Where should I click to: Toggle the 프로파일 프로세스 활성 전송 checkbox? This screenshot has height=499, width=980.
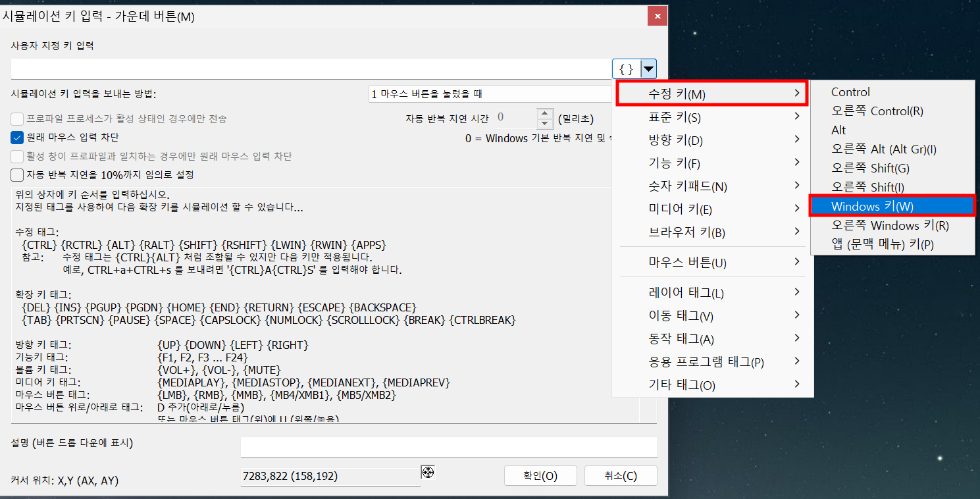(16, 120)
